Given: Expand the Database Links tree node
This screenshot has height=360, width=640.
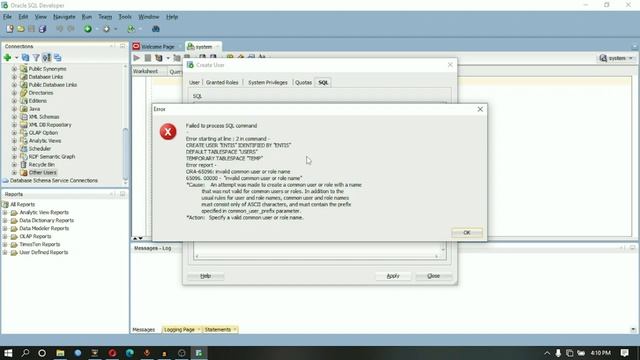Looking at the screenshot, I should pyautogui.click(x=14, y=77).
